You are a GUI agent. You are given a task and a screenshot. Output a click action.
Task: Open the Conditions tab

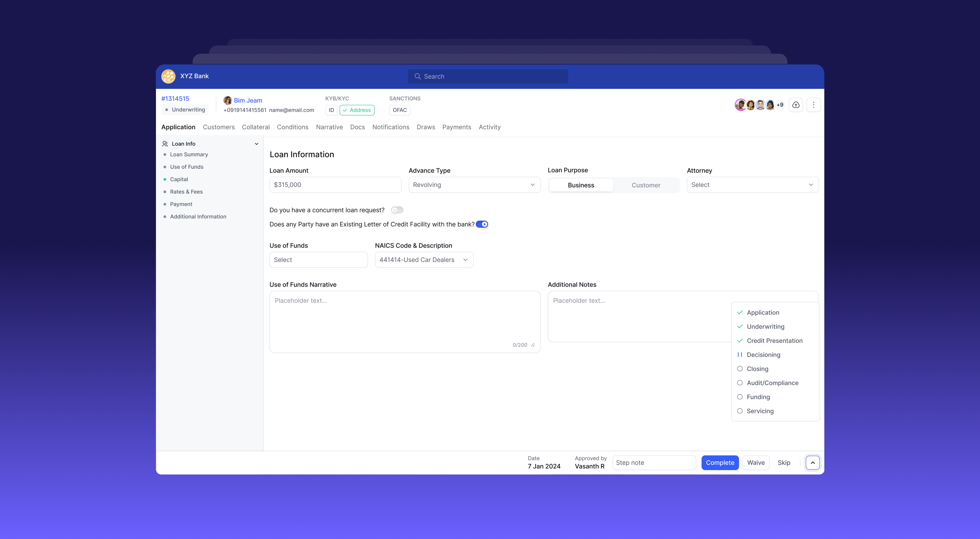(293, 127)
